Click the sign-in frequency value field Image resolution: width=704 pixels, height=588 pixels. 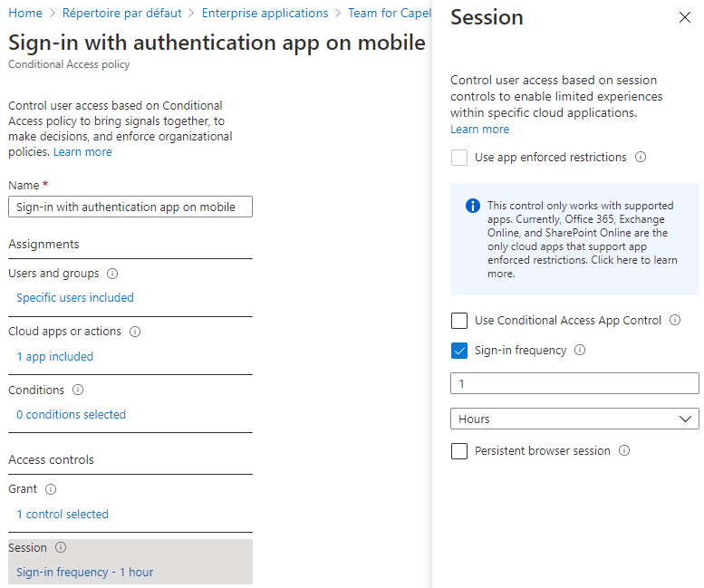pos(574,383)
